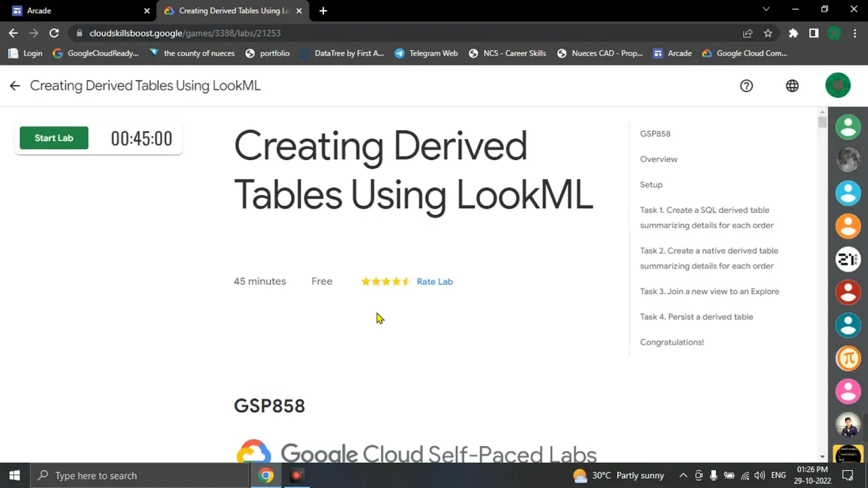Open the Arcade bookmark
The image size is (868, 488).
click(673, 53)
